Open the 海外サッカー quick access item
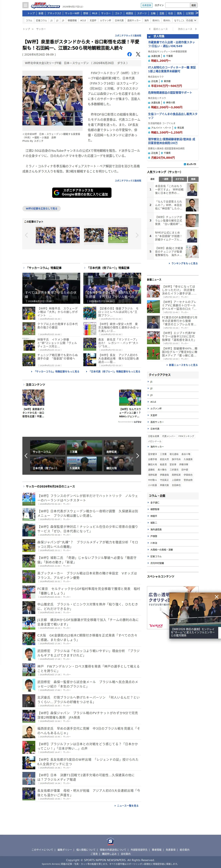The height and width of the screenshot is (868, 221). [x=157, y=446]
